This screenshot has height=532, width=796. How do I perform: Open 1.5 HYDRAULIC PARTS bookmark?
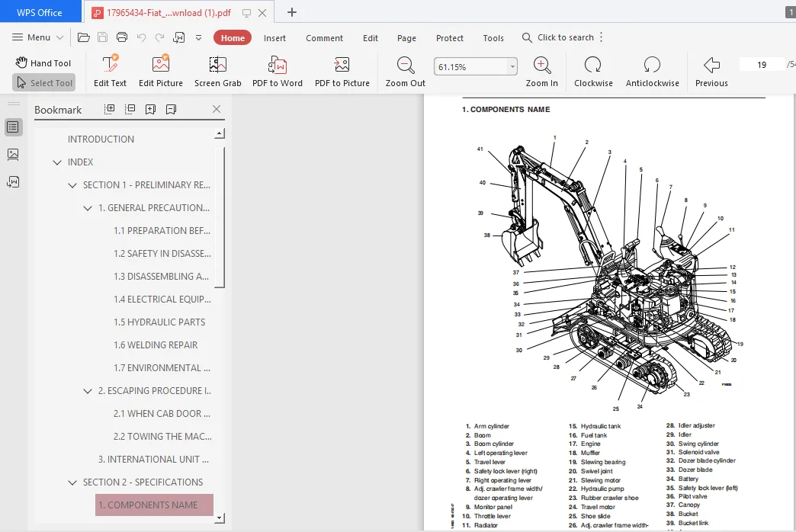159,322
